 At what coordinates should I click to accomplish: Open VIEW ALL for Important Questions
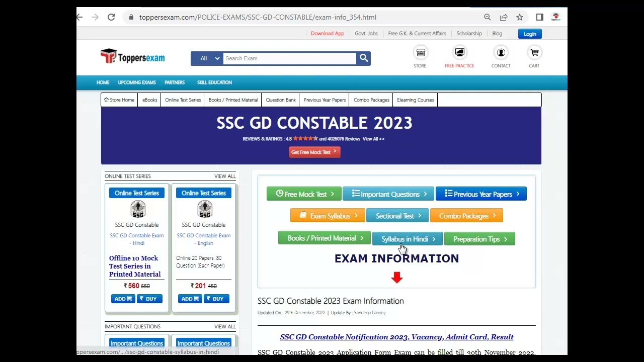(x=225, y=327)
